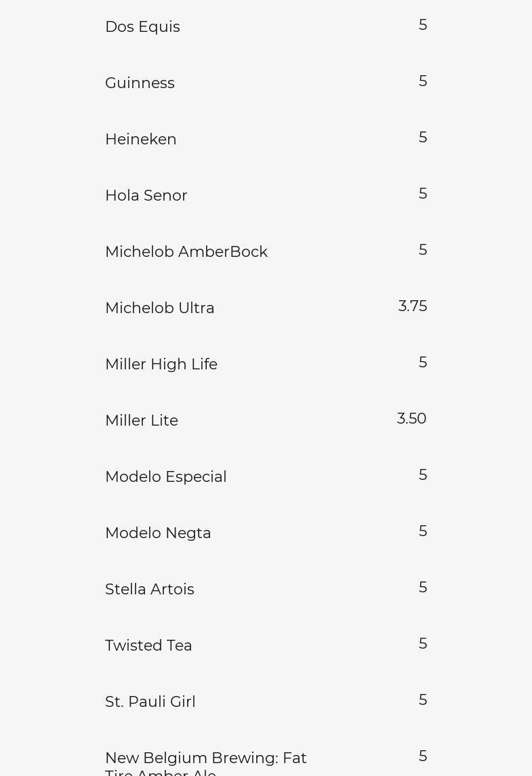
Task: Select the price 5 beside Twisted Tea
Action: pyautogui.click(x=423, y=644)
